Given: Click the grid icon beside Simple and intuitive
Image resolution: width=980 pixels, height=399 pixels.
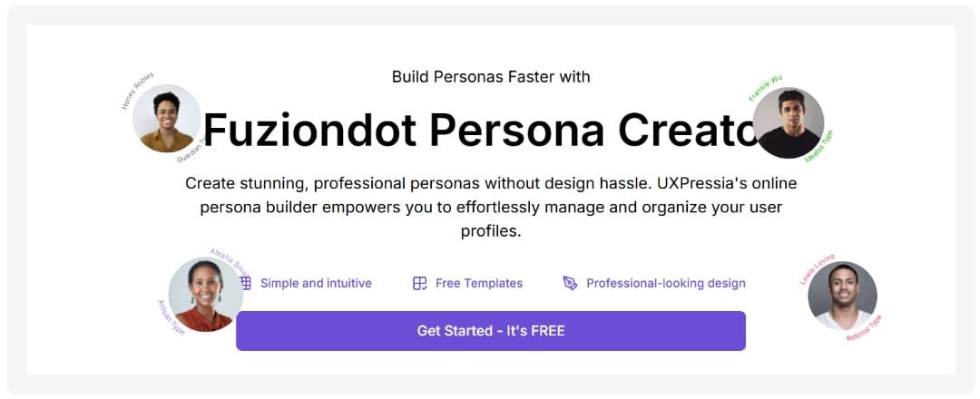Looking at the screenshot, I should tap(246, 284).
